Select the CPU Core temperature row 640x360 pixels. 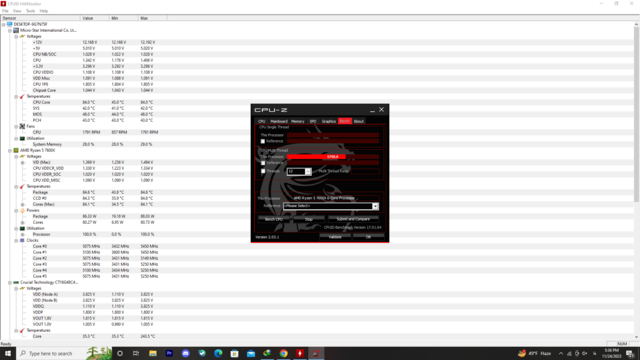317,102
